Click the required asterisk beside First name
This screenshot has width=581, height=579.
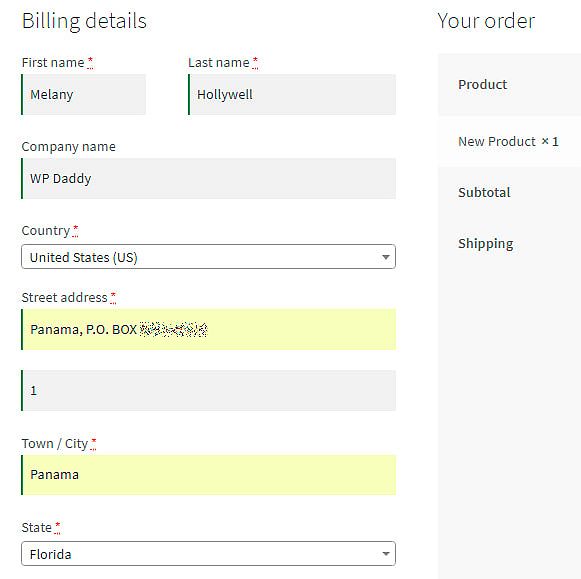pos(90,62)
